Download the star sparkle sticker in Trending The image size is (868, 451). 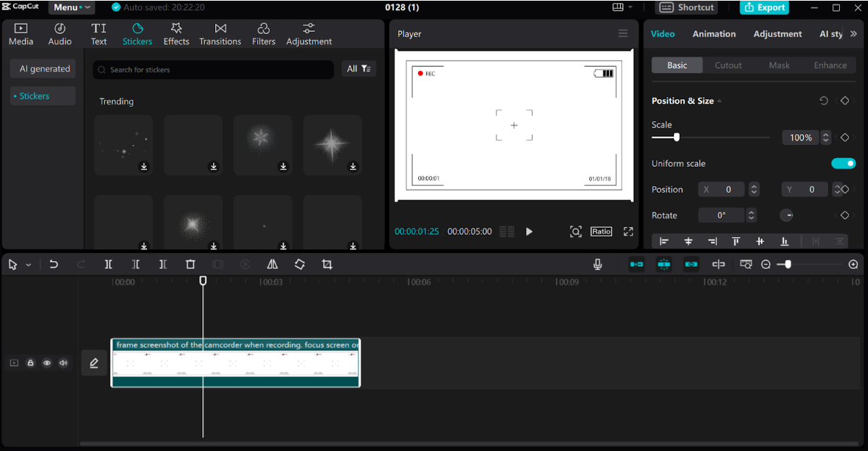[353, 166]
